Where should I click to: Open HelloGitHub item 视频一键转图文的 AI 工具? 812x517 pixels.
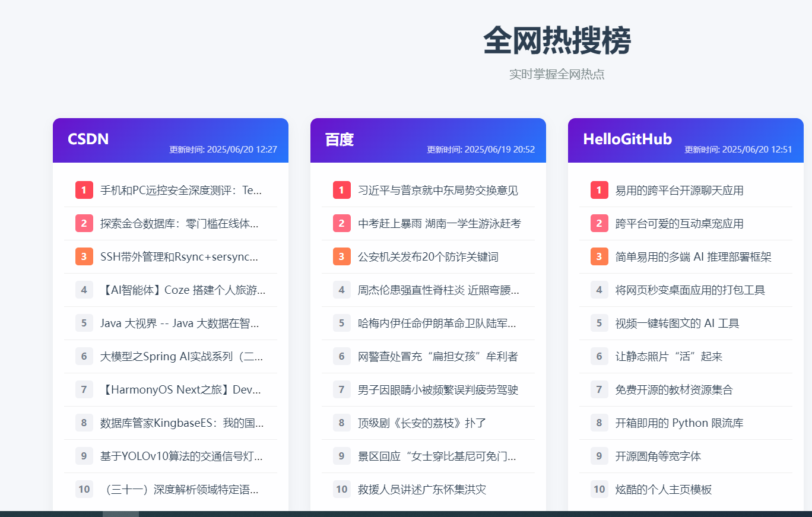[677, 323]
